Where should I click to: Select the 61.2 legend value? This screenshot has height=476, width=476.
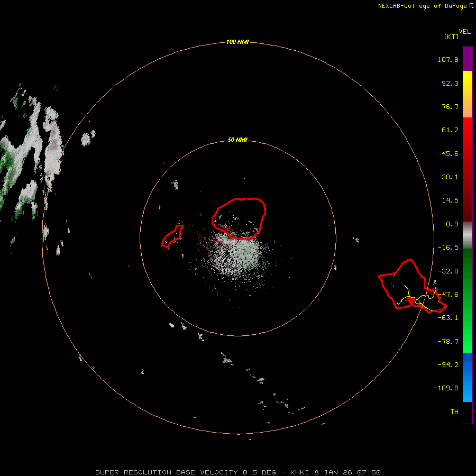(450, 130)
